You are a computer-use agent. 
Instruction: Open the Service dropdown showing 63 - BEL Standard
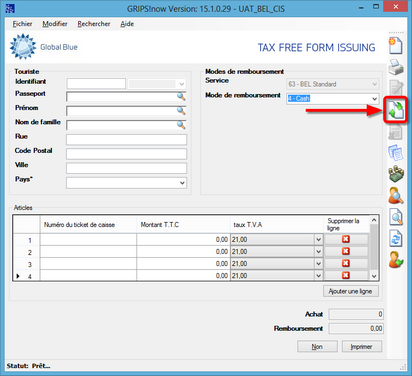[374, 84]
